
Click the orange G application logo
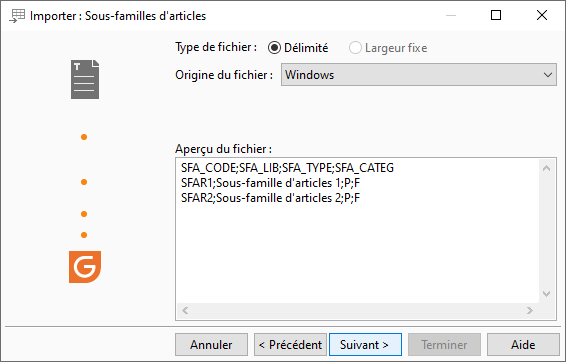[x=85, y=267]
